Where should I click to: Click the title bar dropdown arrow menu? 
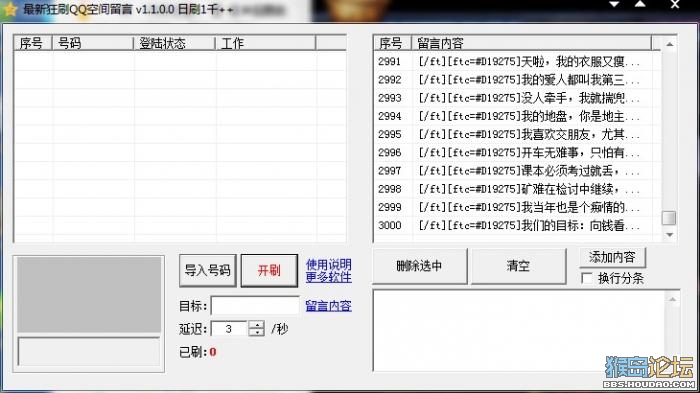[614, 4]
